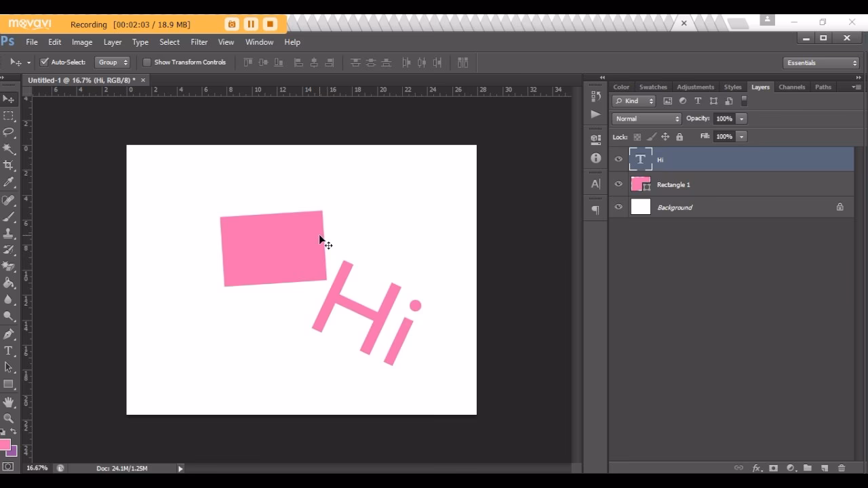Toggle the Auto-Select checkbox
The height and width of the screenshot is (488, 868).
(45, 62)
